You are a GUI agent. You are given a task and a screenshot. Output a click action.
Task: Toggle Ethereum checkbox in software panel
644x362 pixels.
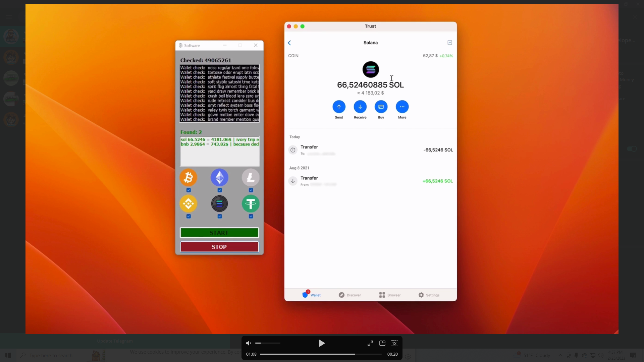tap(220, 190)
